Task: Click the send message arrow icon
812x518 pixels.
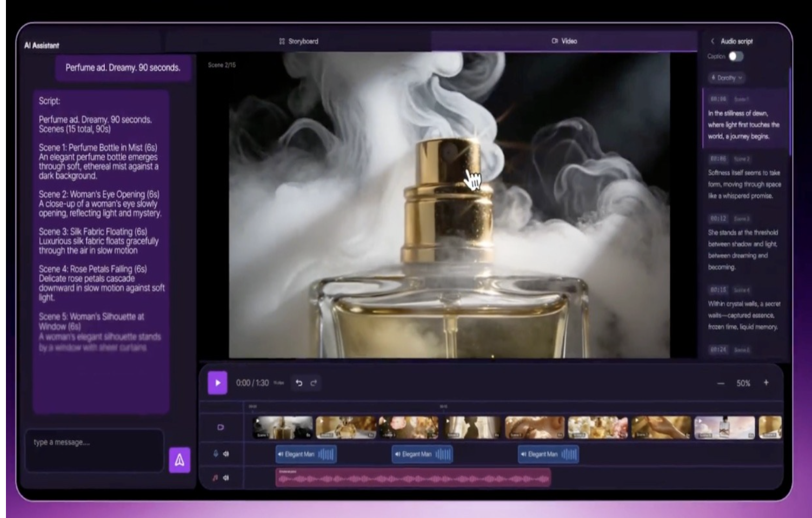Action: (x=179, y=460)
